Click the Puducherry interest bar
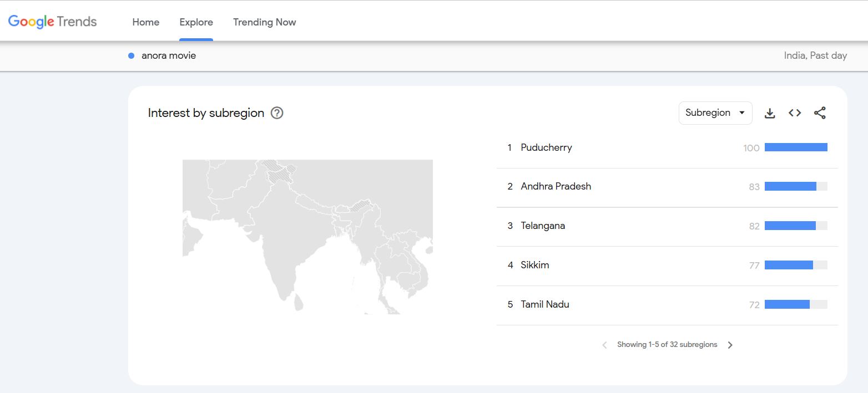Screen dimensions: 868x393 tap(795, 147)
